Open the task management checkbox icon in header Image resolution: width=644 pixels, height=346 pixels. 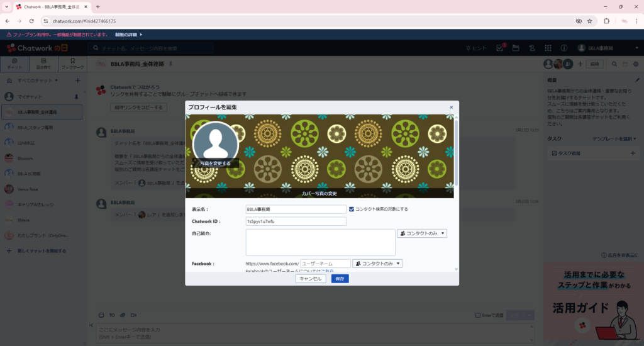500,48
